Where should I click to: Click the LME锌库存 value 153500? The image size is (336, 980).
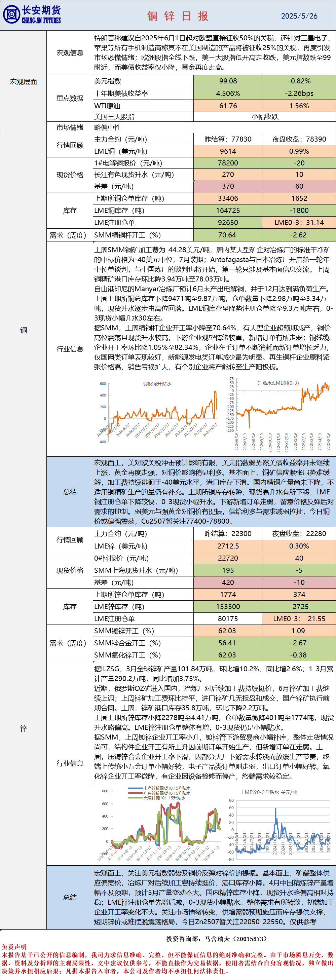coord(228,607)
